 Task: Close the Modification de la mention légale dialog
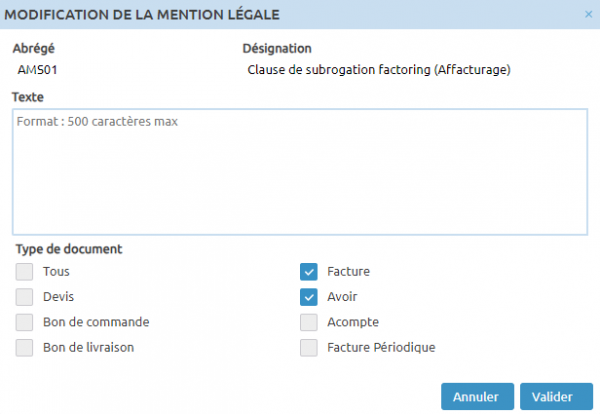click(588, 14)
